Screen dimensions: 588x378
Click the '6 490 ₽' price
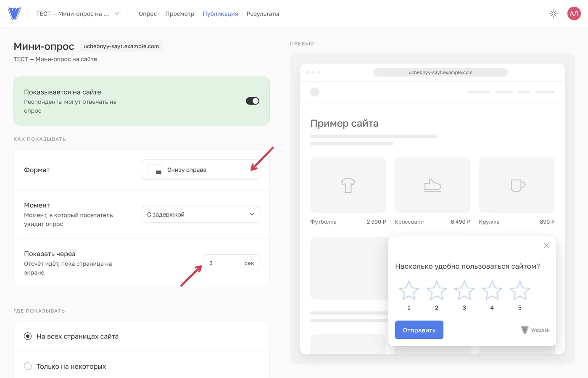click(x=460, y=222)
